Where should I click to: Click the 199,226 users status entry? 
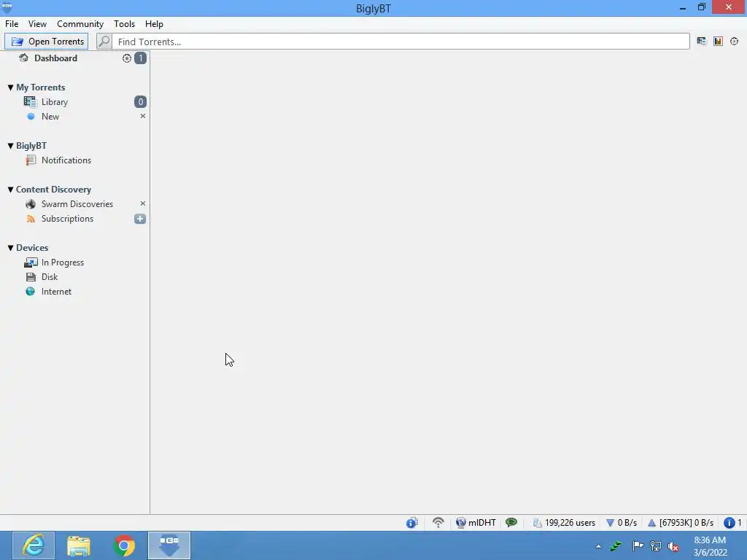[x=564, y=523]
